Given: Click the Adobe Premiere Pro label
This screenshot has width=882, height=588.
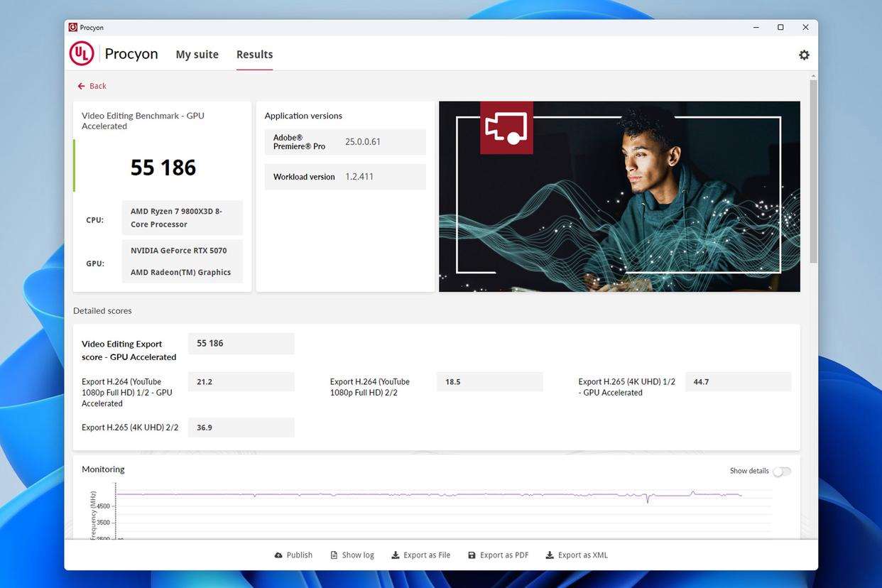Looking at the screenshot, I should click(x=299, y=142).
